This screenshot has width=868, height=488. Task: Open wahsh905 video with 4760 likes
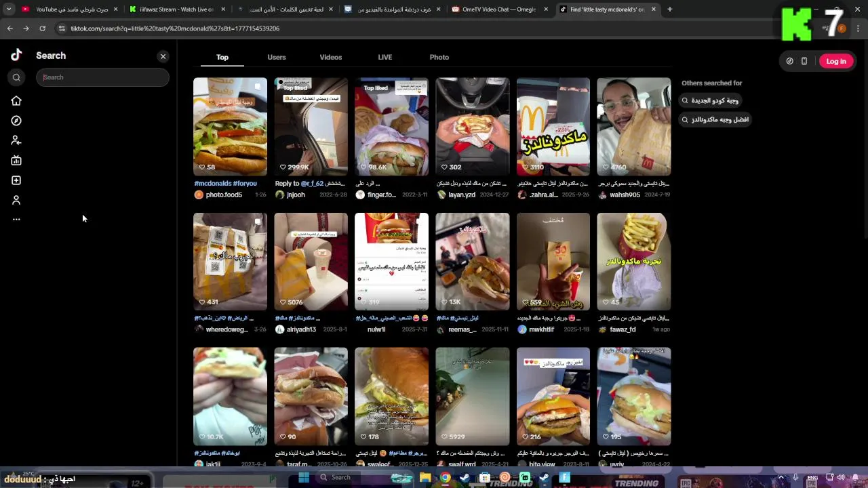click(x=633, y=127)
